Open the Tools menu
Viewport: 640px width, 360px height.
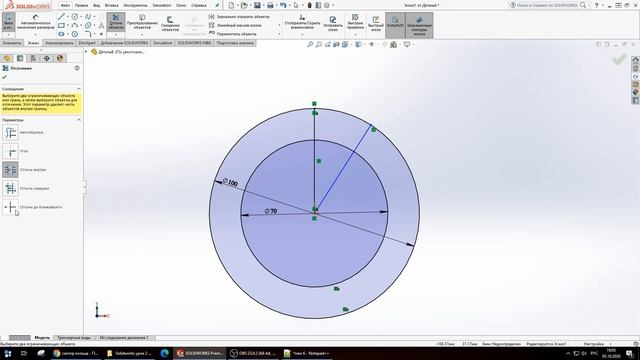pyautogui.click(x=135, y=5)
